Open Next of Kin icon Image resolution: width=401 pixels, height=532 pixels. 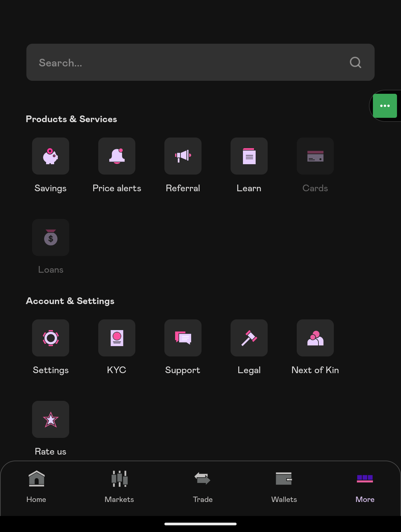tap(315, 338)
